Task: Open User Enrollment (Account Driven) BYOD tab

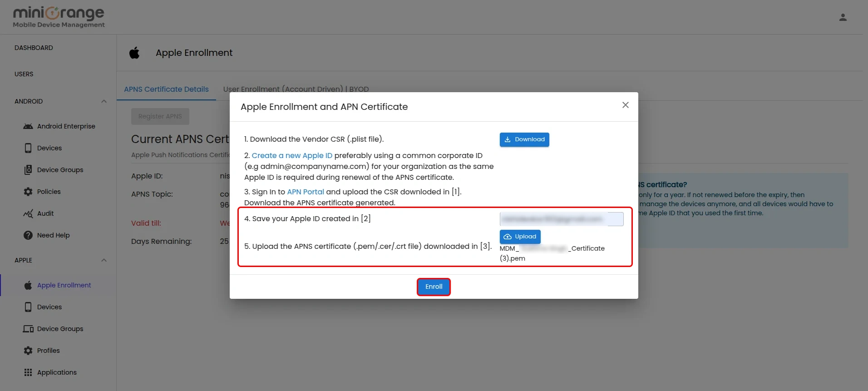Action: click(x=296, y=89)
